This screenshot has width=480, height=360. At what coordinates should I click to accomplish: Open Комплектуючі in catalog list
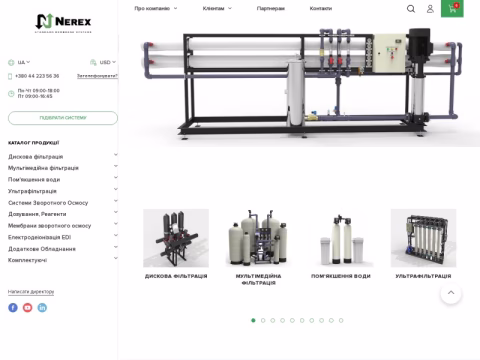click(27, 260)
